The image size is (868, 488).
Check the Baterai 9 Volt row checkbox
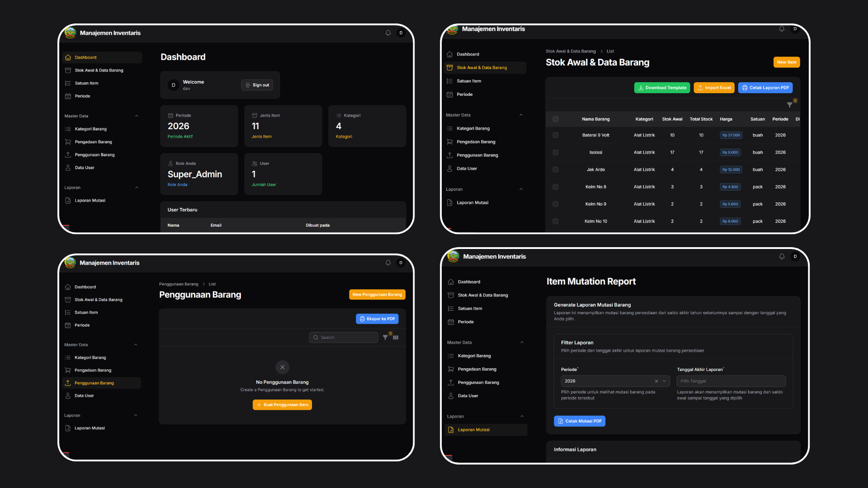(556, 135)
